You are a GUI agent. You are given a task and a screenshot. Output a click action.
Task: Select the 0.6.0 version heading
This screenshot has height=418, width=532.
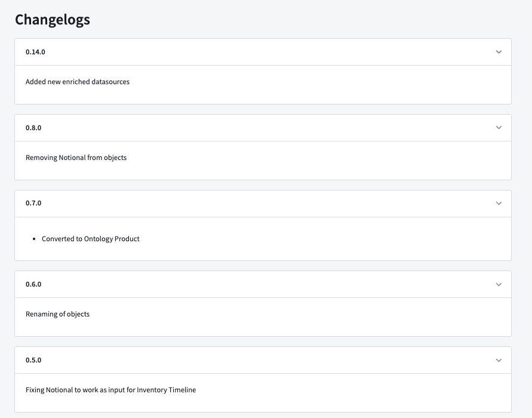[33, 284]
